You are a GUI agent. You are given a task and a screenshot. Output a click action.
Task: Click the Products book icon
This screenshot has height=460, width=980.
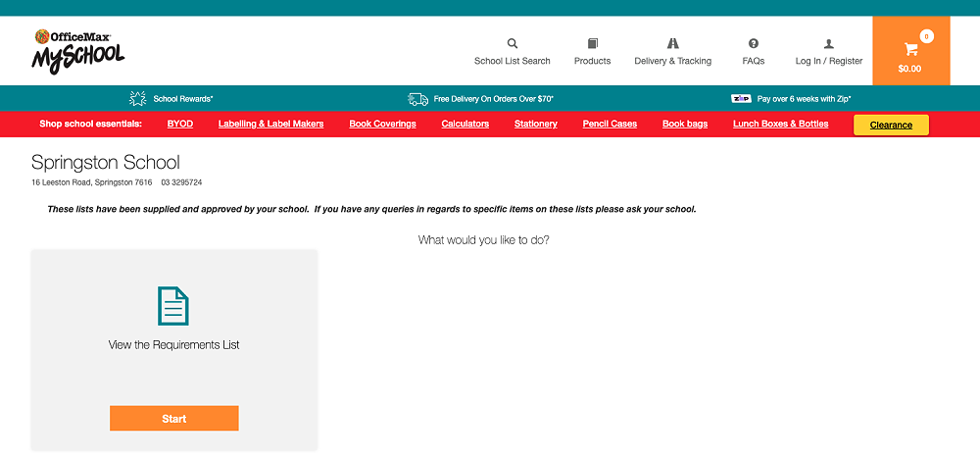[x=592, y=44]
